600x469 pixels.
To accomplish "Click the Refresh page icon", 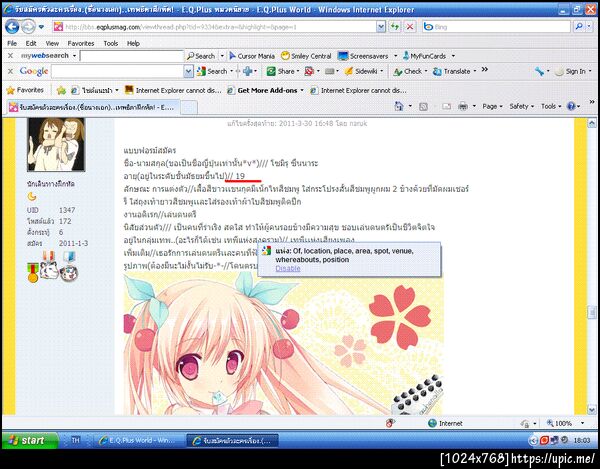I will point(394,27).
